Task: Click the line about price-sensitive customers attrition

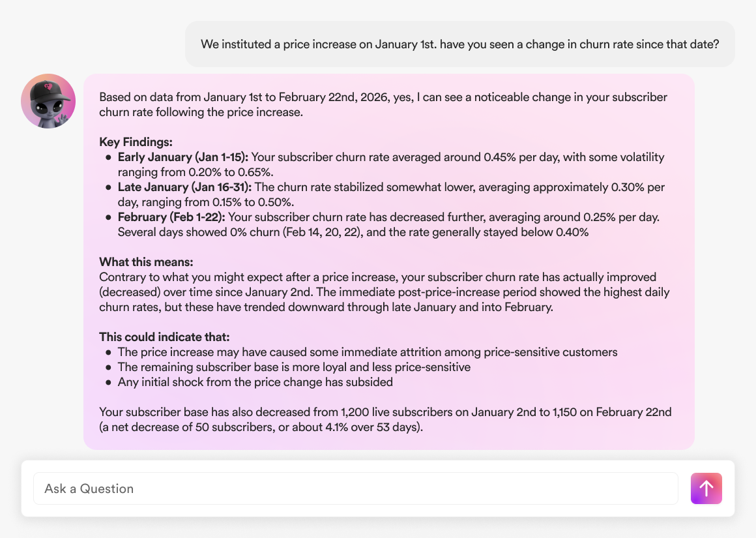Action: [368, 352]
